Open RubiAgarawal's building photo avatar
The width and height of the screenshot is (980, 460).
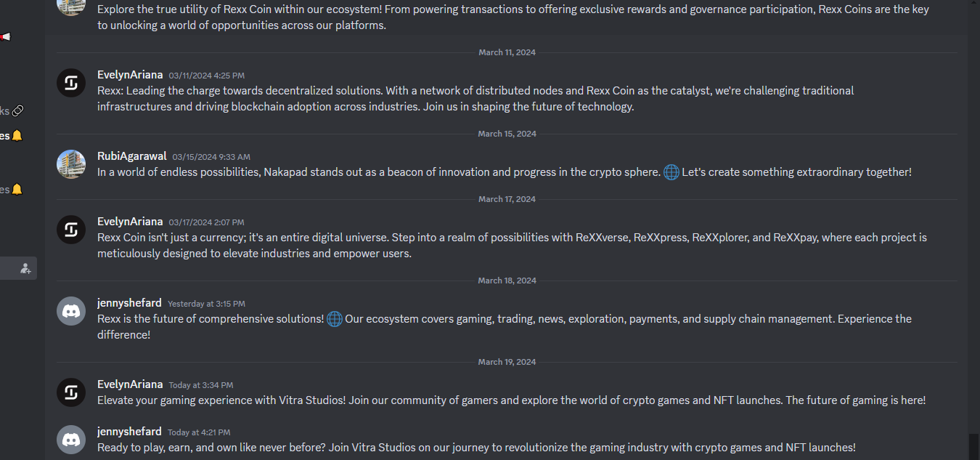coord(71,164)
